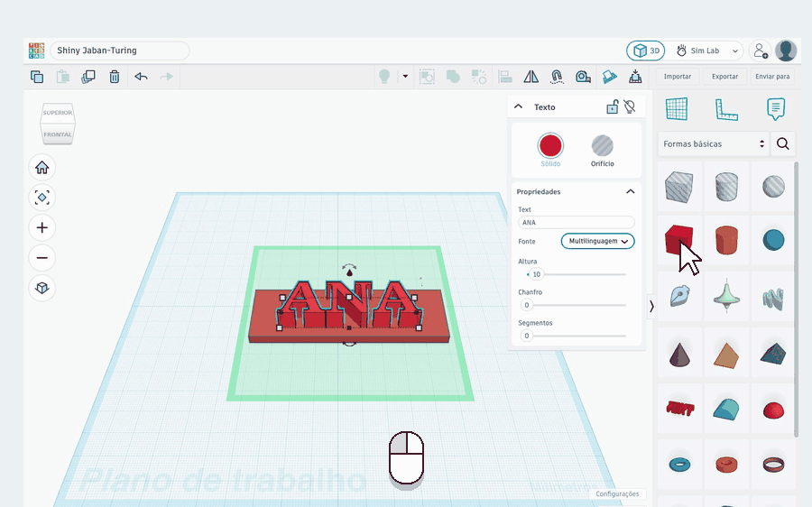
Task: Zoom in with the plus button
Action: [42, 227]
